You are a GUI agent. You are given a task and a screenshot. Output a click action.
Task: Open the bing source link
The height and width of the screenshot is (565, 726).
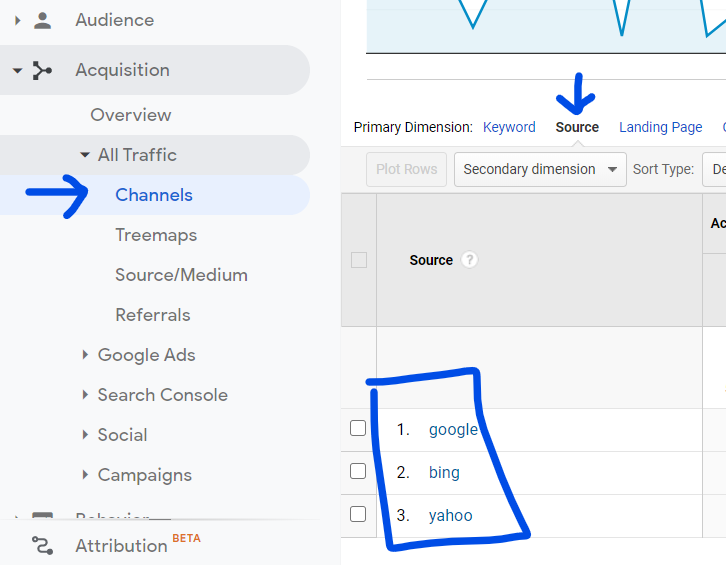click(444, 472)
